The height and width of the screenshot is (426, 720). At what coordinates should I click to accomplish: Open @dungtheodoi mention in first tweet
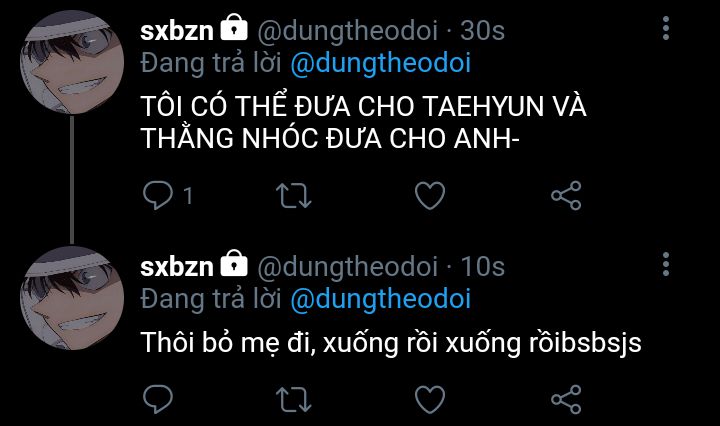(x=381, y=63)
